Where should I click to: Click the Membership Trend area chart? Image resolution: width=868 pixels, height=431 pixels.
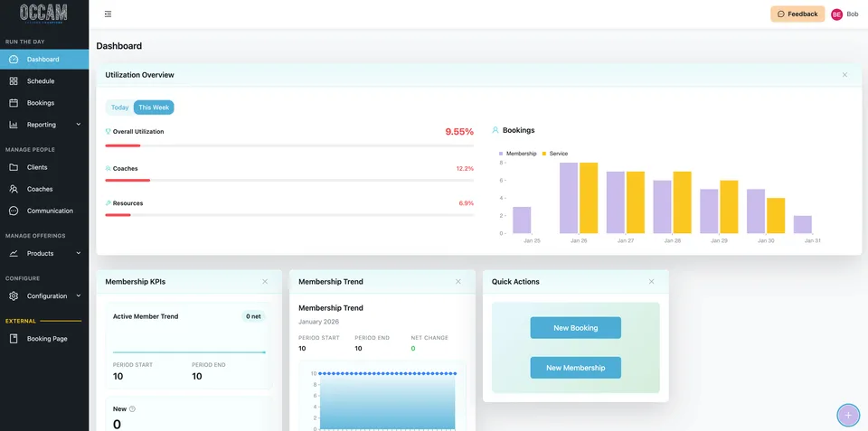[387, 400]
